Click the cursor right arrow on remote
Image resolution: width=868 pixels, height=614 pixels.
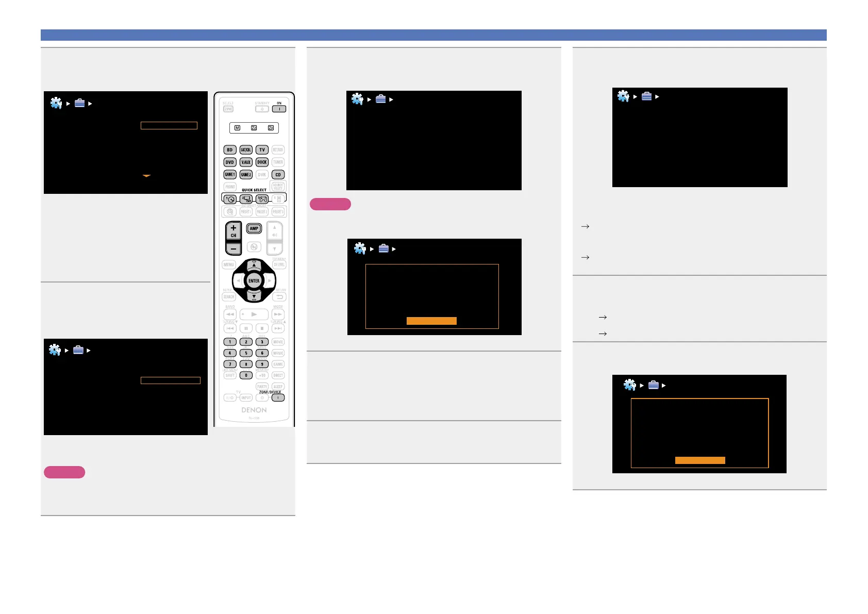[x=269, y=281]
